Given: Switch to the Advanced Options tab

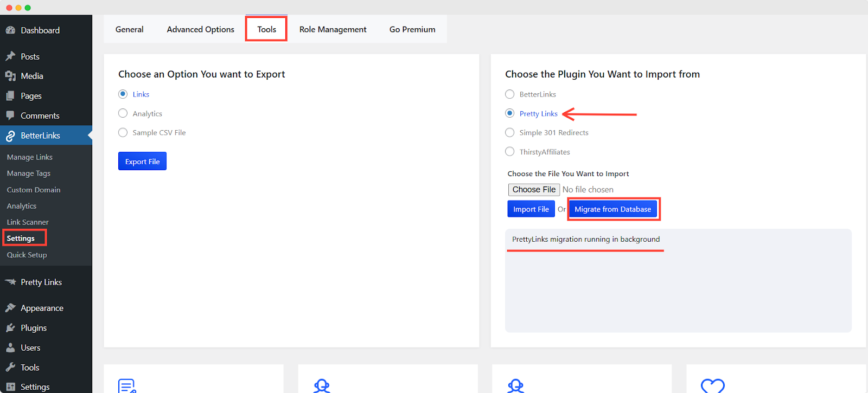Looking at the screenshot, I should [200, 29].
